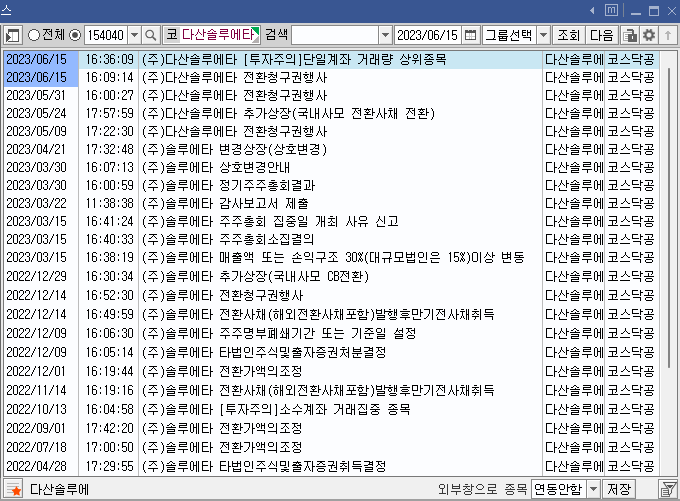Click the 코스닥공 cell in the first row

[631, 59]
